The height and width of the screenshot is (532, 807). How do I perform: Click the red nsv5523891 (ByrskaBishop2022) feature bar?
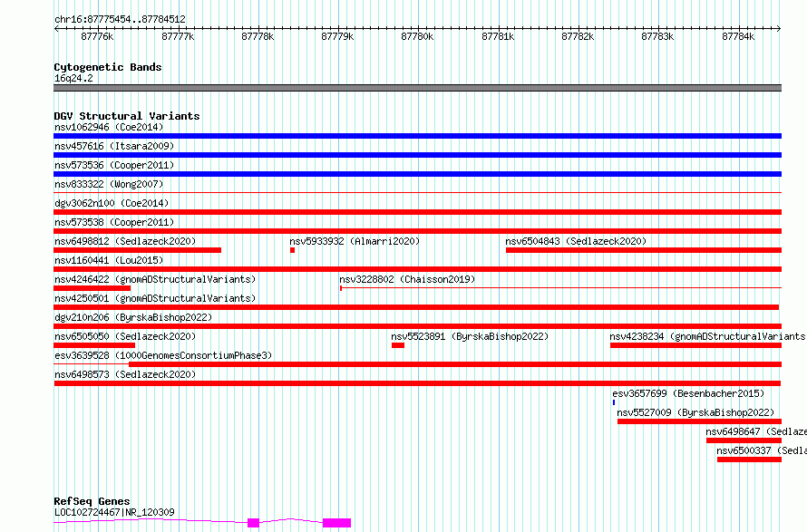(398, 345)
